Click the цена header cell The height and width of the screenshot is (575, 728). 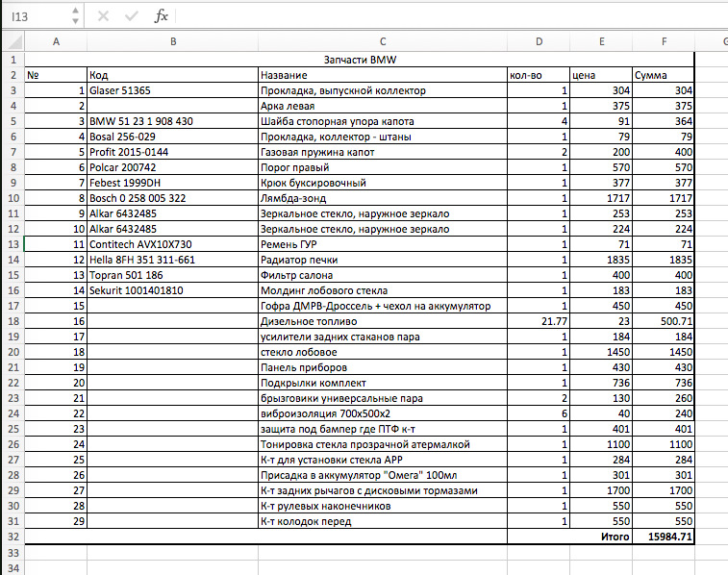tap(601, 75)
